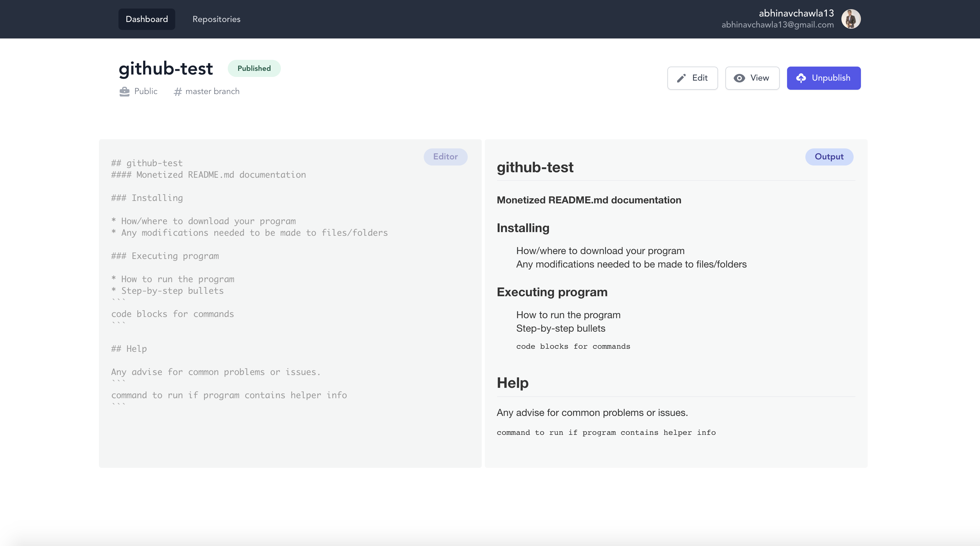Click the Public visibility label
The height and width of the screenshot is (546, 980).
[146, 91]
